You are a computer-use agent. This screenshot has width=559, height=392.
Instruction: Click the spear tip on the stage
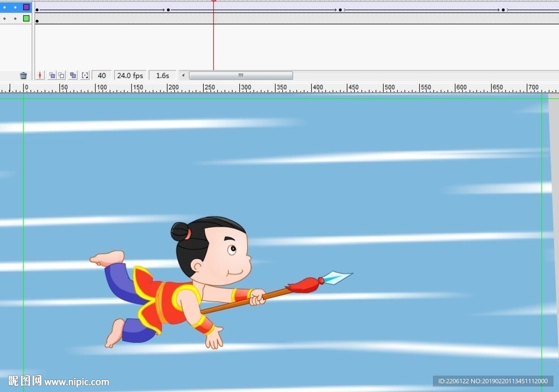click(x=338, y=277)
